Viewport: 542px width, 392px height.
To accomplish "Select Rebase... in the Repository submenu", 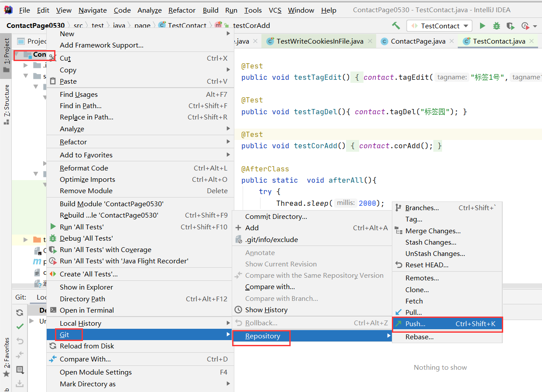I will tap(447, 337).
